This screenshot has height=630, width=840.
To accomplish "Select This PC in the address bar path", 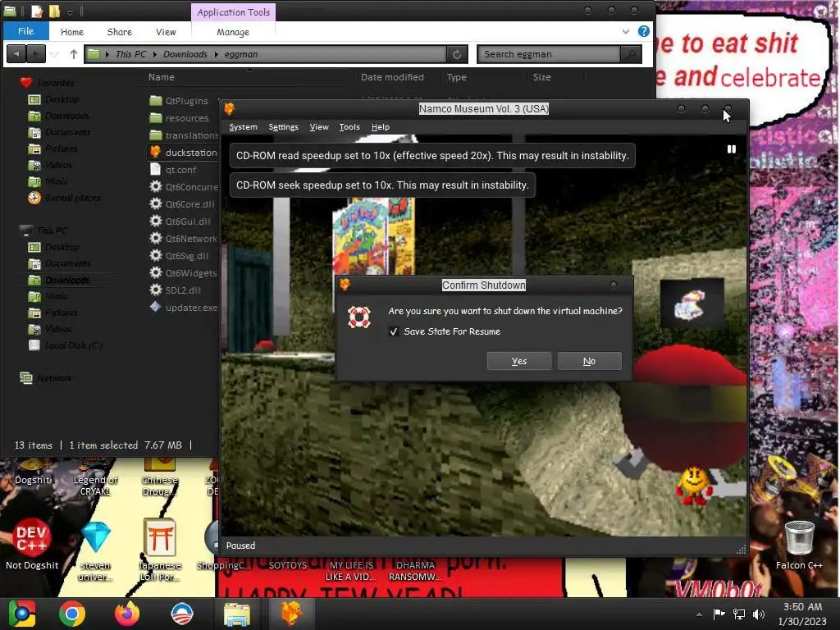I will point(130,54).
